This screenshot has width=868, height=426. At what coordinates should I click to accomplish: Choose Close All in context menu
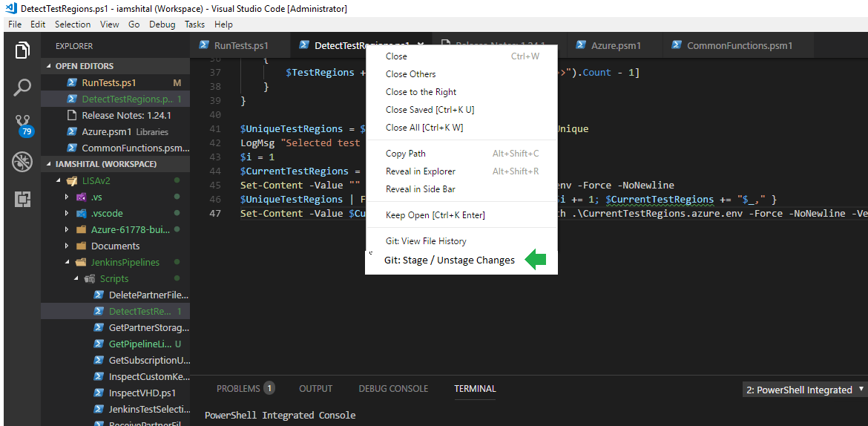(x=461, y=128)
